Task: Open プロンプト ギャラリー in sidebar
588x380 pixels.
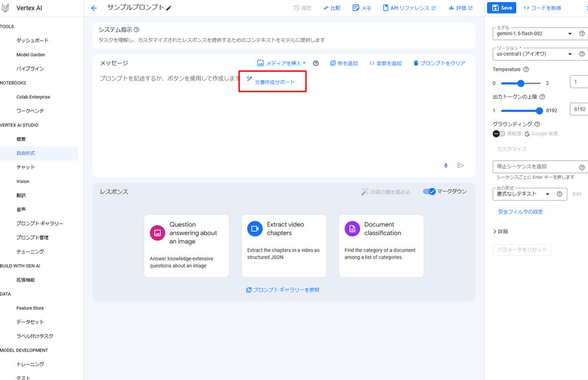Action: pos(39,224)
